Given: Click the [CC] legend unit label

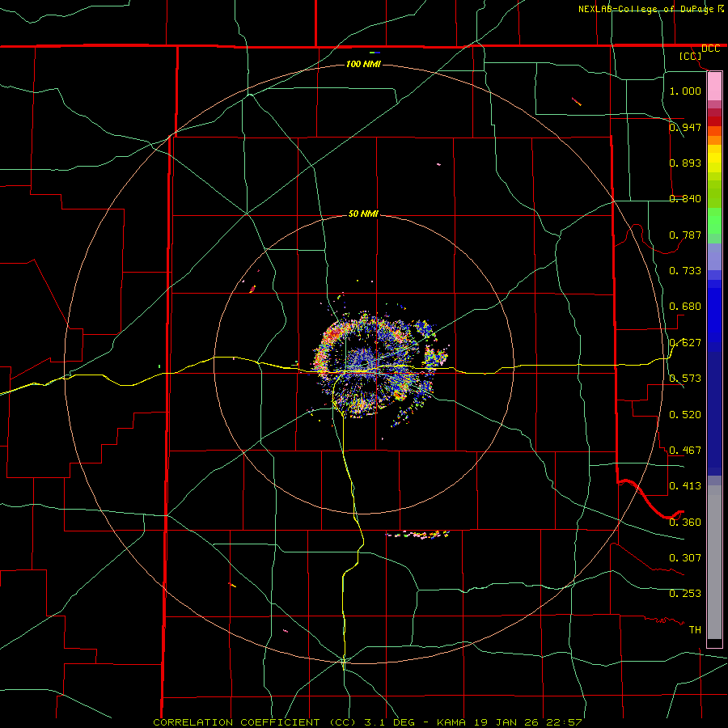Looking at the screenshot, I should pos(690,56).
